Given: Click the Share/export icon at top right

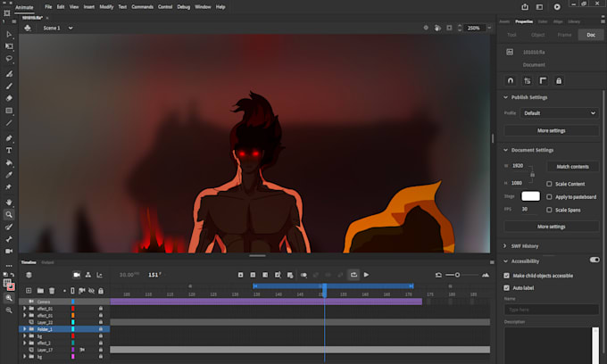Looking at the screenshot, I should tap(525, 7).
